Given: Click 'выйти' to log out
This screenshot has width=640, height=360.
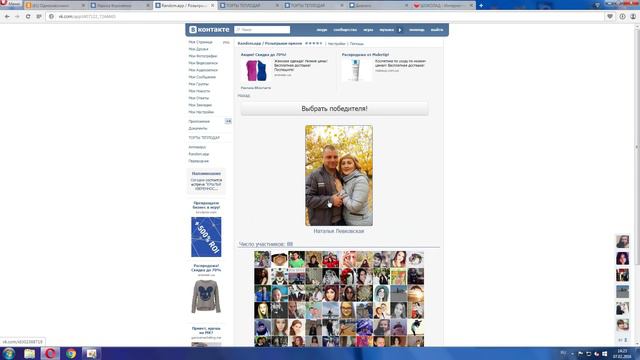Looking at the screenshot, I should point(437,30).
